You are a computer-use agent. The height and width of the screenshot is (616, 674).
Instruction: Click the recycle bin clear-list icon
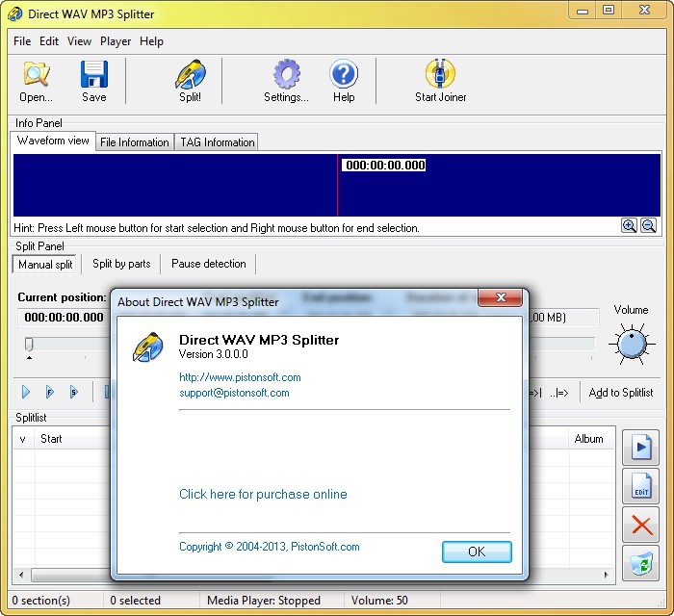point(640,563)
